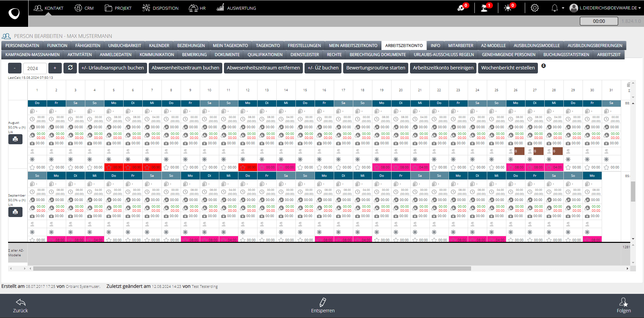
Task: Click the pie-clock icon for August 6
Action: click(128, 135)
